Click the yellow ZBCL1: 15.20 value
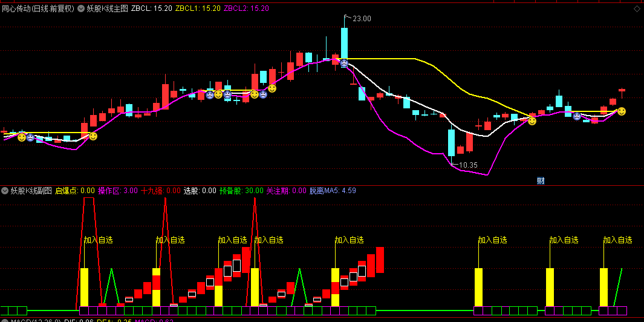Image resolution: width=644 pixels, height=322 pixels. (x=198, y=8)
